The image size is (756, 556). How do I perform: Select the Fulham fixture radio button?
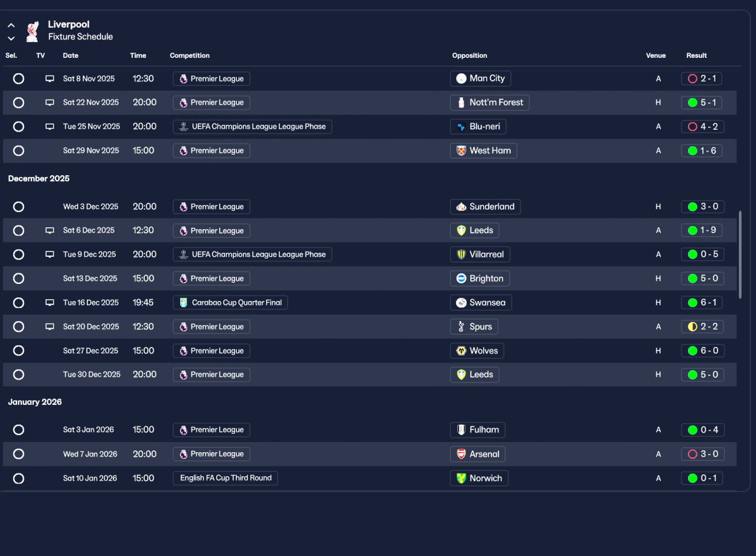[18, 430]
